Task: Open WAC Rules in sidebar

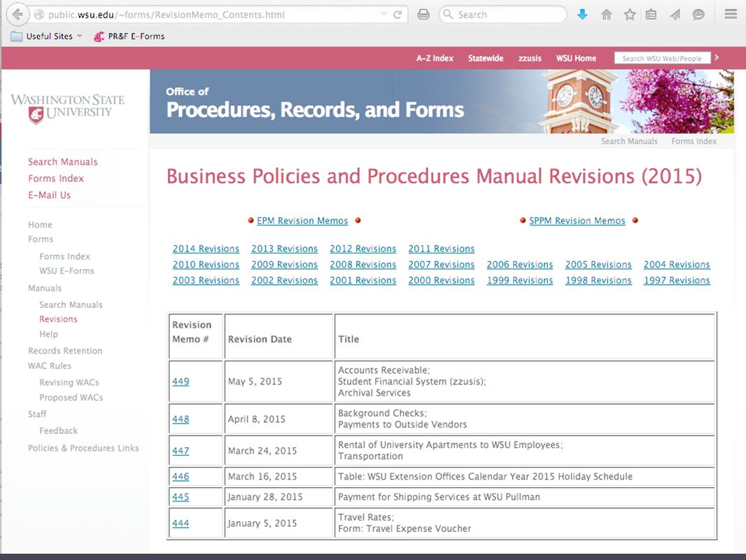Action: click(x=50, y=366)
